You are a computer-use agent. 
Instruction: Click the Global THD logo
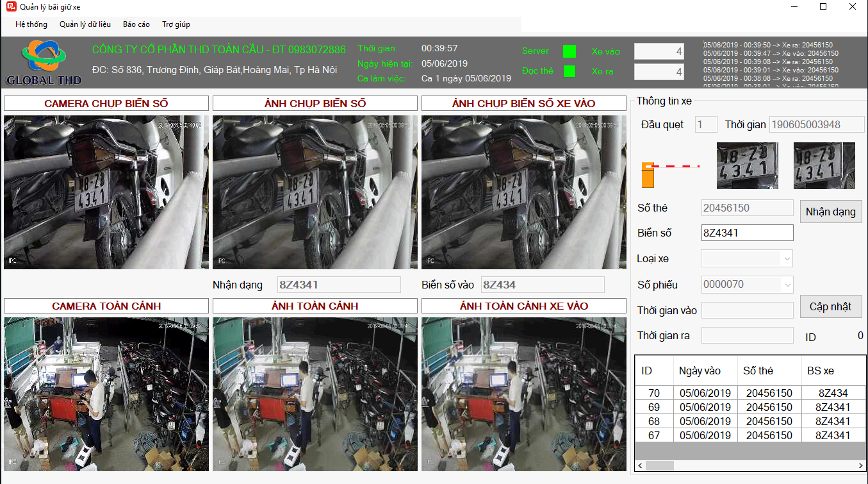click(44, 63)
